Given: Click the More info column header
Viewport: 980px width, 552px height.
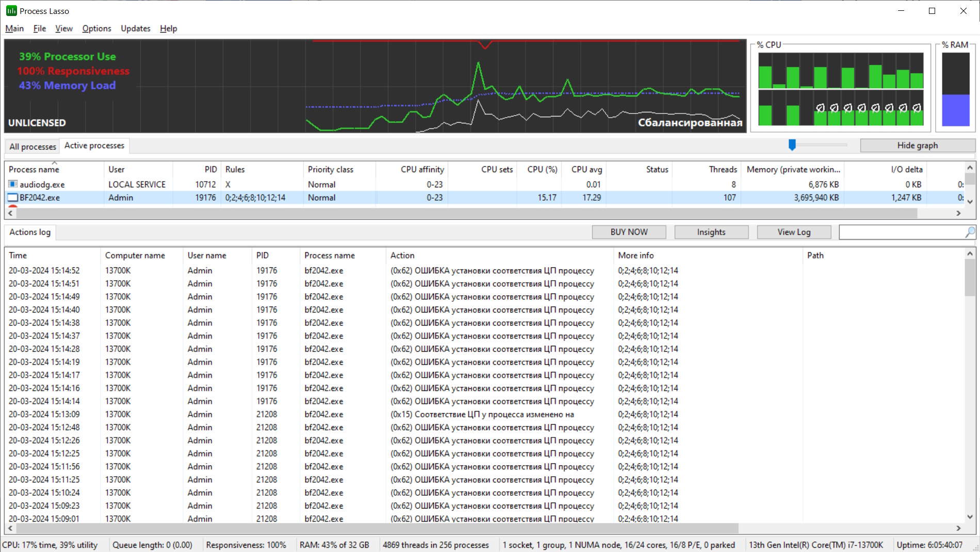Looking at the screenshot, I should (708, 255).
